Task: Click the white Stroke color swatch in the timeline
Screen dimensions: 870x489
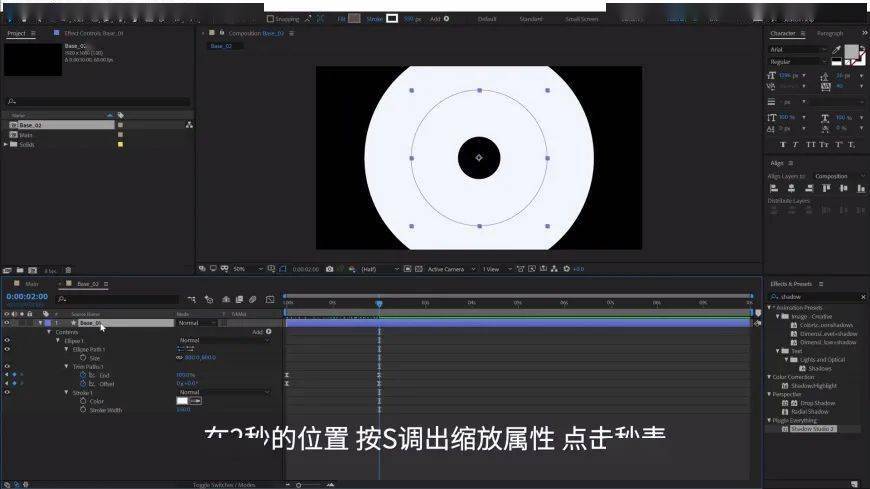Action: [x=184, y=401]
